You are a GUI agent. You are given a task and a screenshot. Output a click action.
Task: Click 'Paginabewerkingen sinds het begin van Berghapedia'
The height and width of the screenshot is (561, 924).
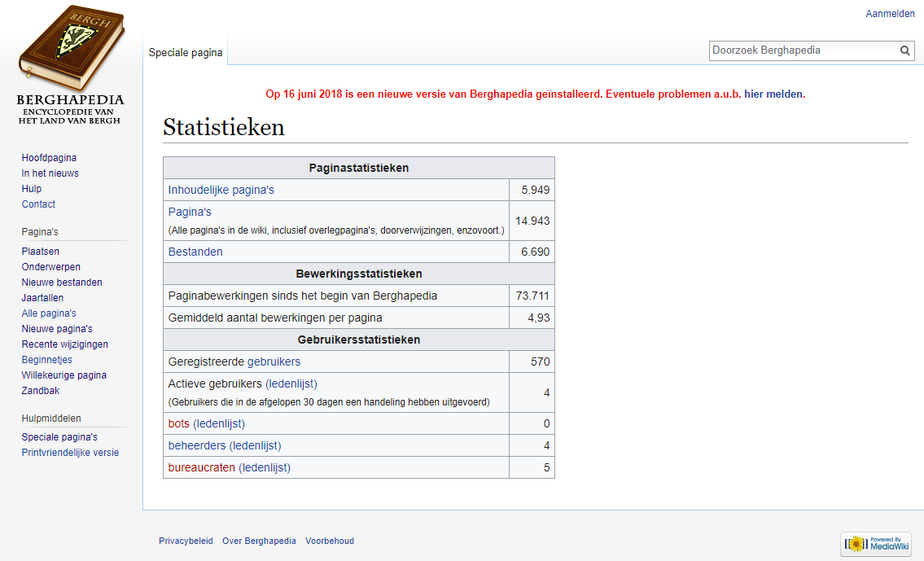[303, 296]
